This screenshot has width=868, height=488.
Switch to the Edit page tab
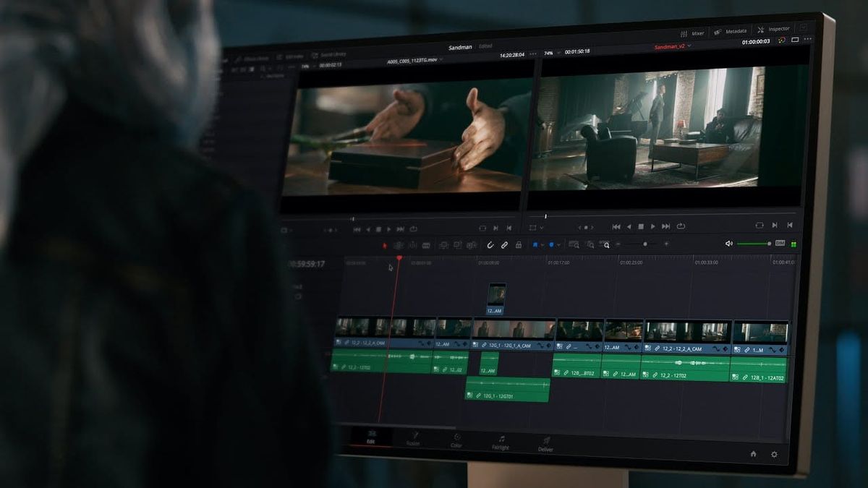(371, 437)
